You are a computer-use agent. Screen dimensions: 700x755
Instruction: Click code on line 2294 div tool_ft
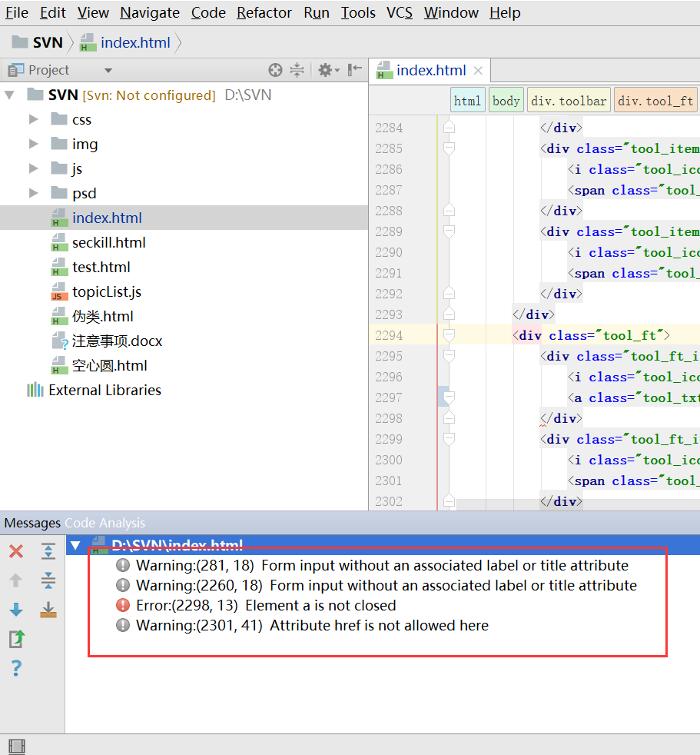pos(591,335)
